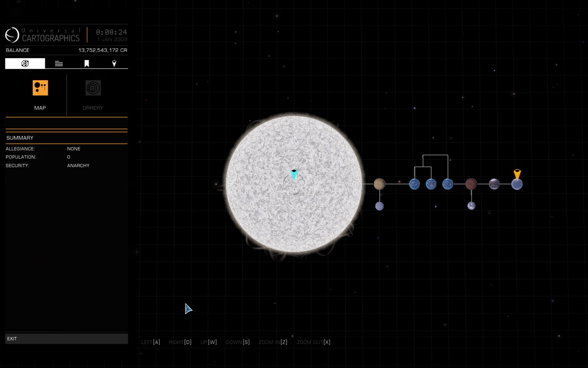Click the EXIT button

(x=67, y=339)
